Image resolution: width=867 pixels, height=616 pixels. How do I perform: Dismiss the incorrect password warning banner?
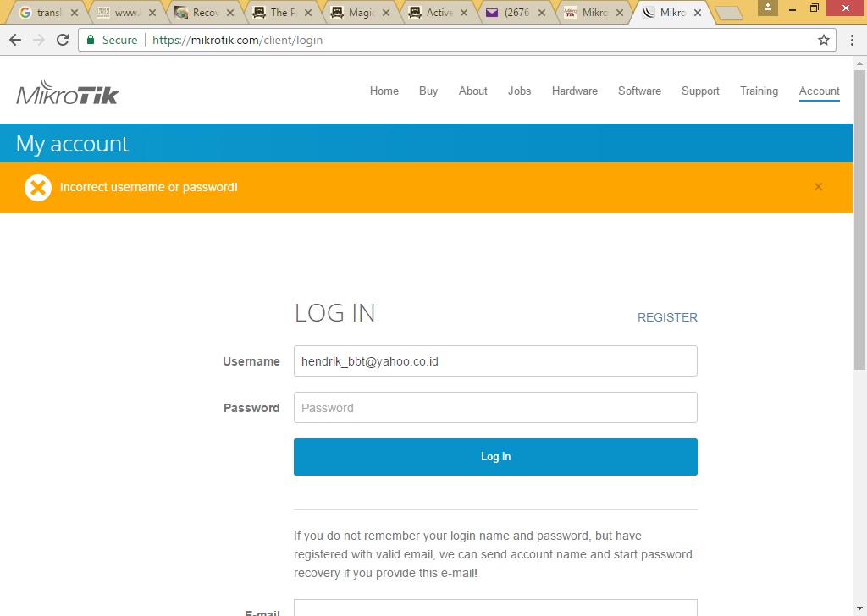click(x=818, y=186)
